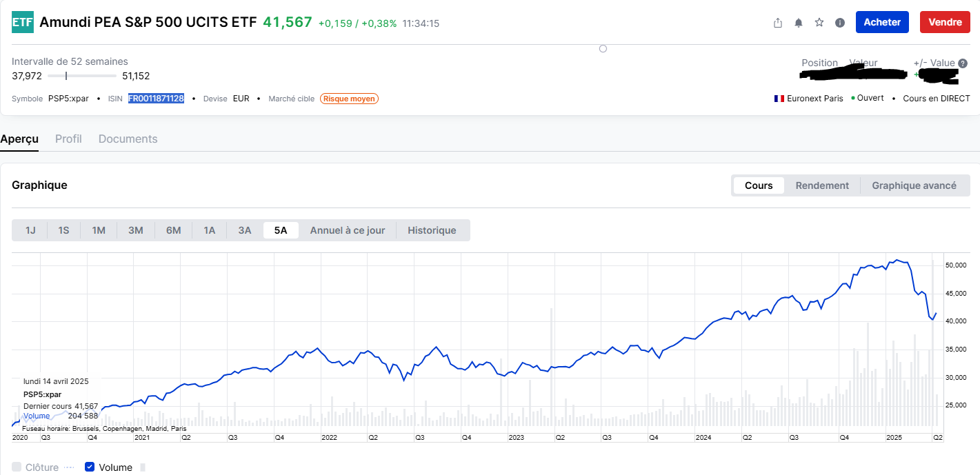Click the 52-week low 37,972
980x475 pixels.
coord(27,76)
